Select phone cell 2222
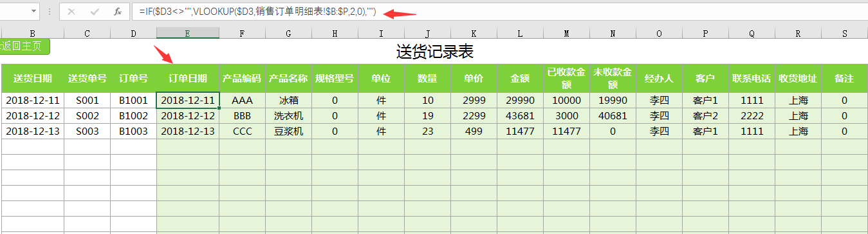This screenshot has height=234, width=868. pos(752,115)
